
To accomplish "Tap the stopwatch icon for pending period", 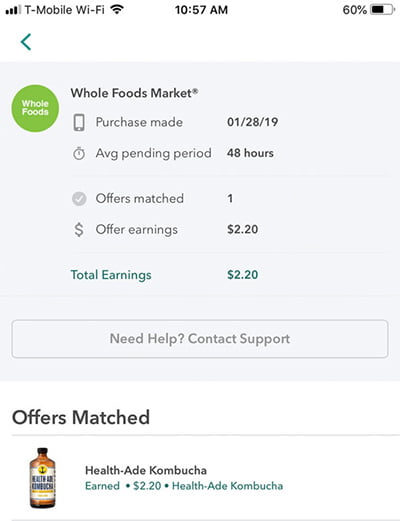I will tap(79, 153).
